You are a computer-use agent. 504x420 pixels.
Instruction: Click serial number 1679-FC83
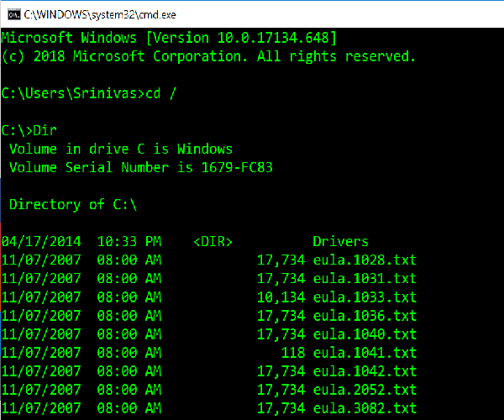237,167
